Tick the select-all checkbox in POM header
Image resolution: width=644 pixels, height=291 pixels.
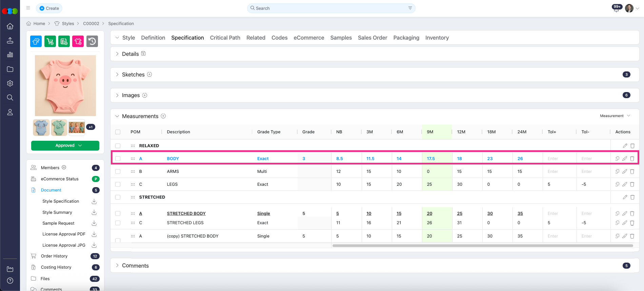tap(118, 132)
